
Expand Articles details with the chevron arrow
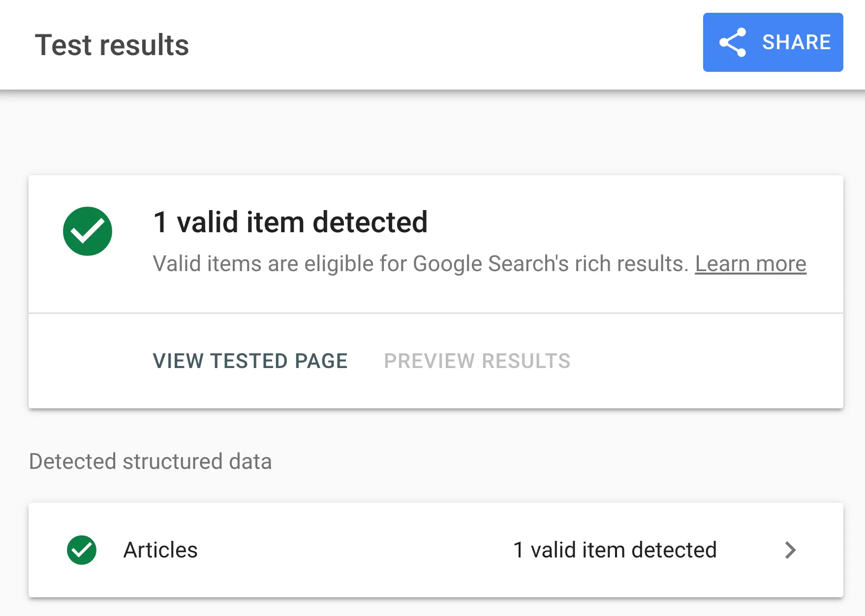(790, 550)
